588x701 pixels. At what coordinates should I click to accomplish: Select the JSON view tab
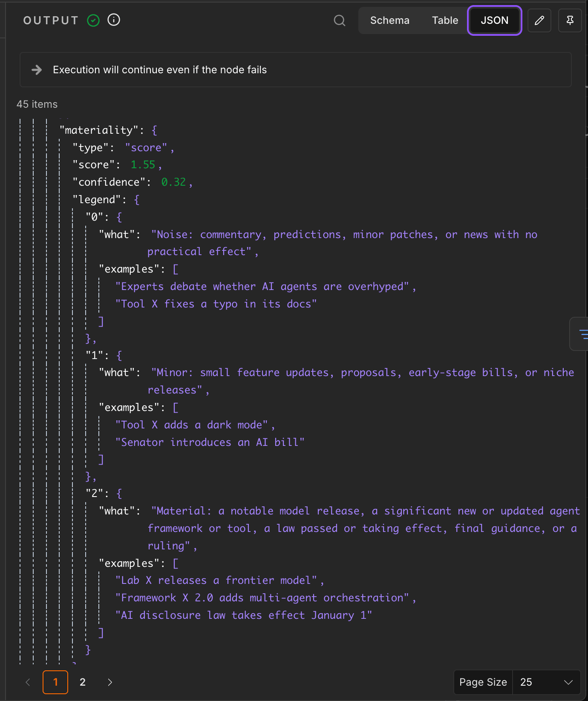495,20
